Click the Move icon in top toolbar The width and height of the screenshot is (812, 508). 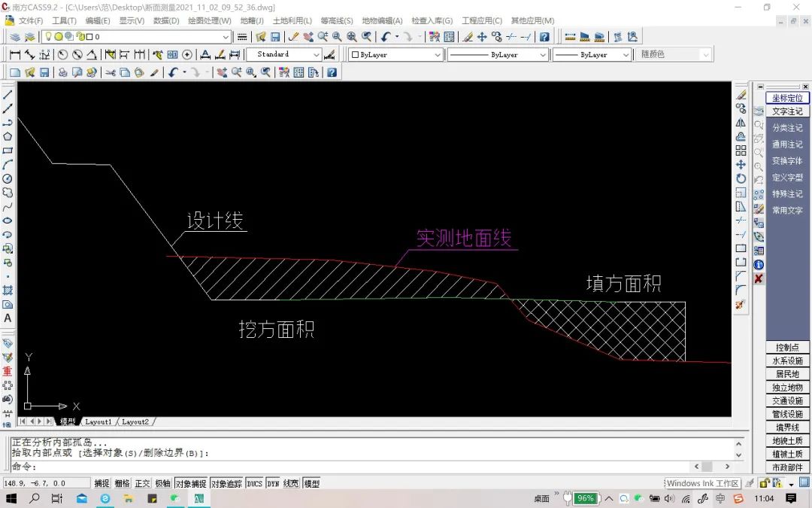click(482, 37)
